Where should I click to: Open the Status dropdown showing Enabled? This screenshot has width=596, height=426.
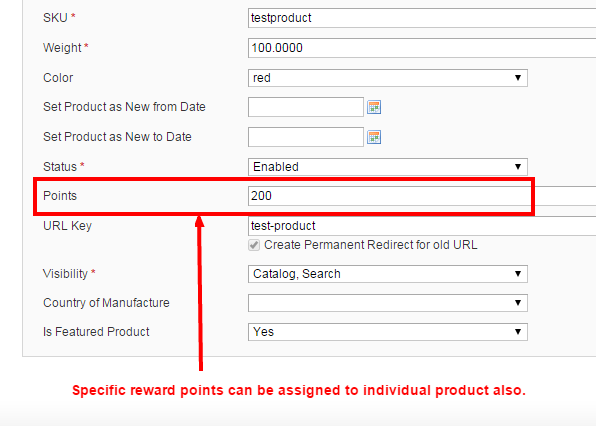tap(388, 167)
